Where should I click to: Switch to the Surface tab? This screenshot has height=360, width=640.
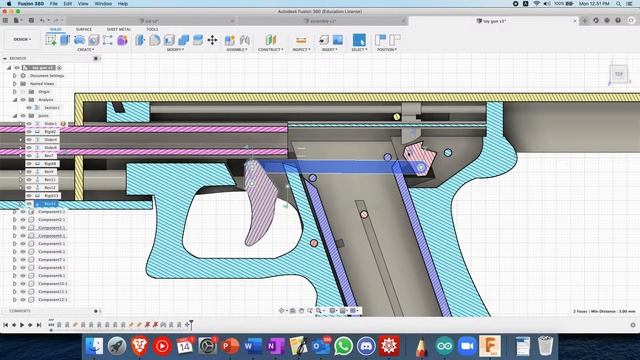(84, 29)
